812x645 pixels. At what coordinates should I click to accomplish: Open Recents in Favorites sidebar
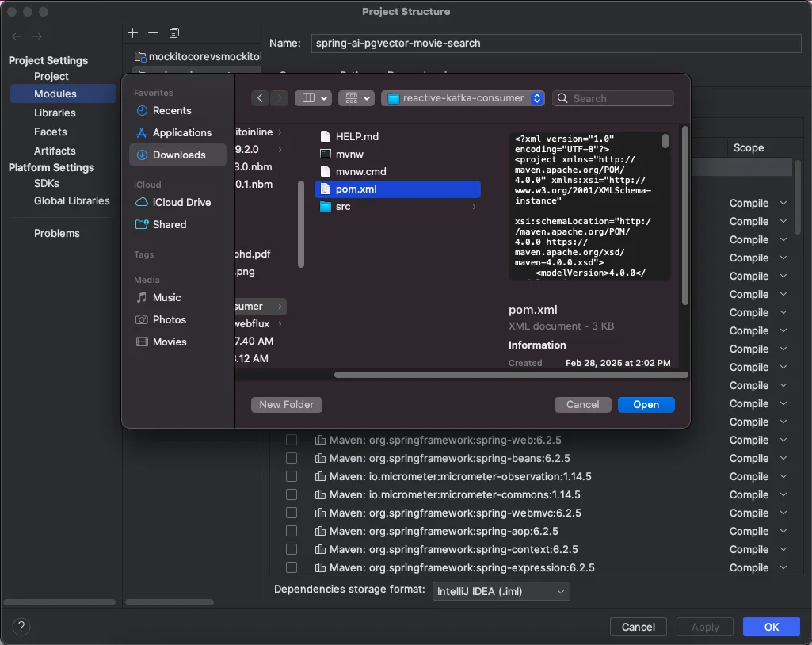[x=177, y=110]
